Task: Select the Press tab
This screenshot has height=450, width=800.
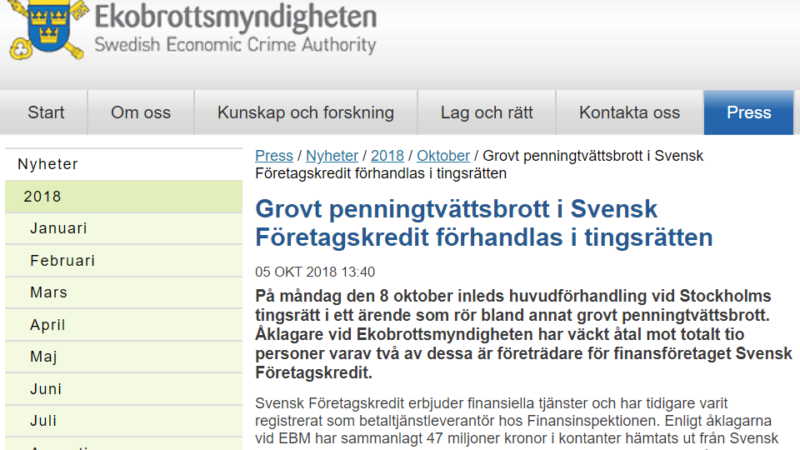Action: coord(748,112)
